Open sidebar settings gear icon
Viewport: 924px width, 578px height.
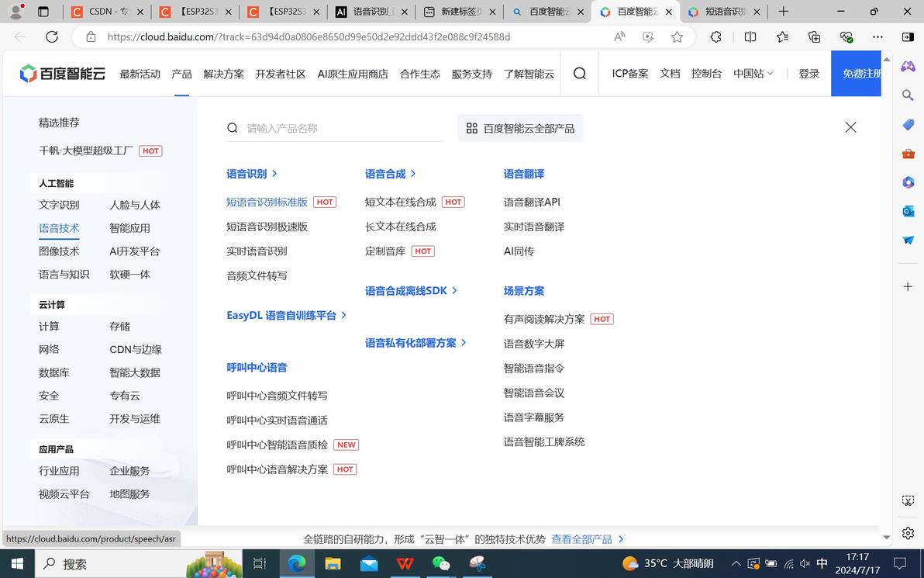click(908, 533)
